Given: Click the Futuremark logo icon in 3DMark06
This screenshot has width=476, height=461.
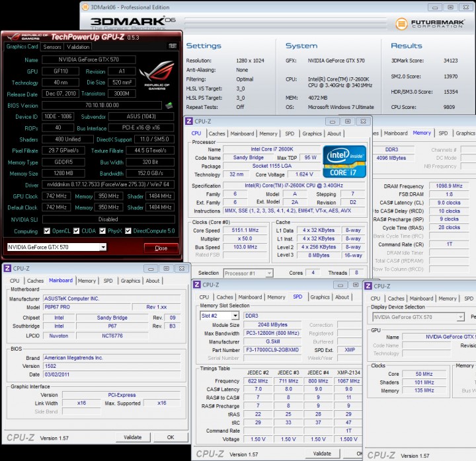Looking at the screenshot, I should point(401,23).
